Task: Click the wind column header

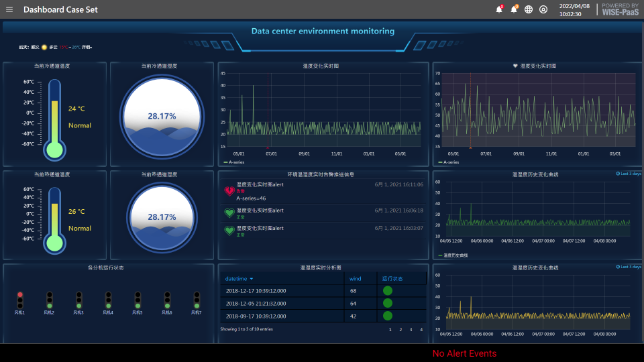Action: coord(356,278)
